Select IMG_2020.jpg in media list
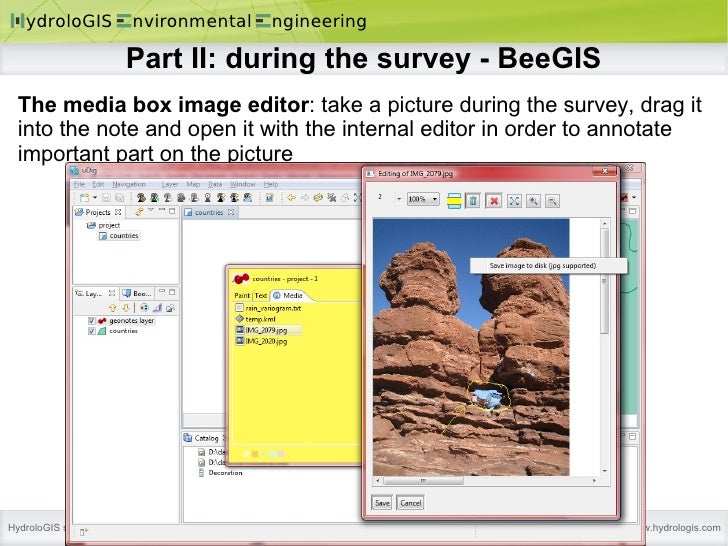Screen dimensions: 728x546 [x=261, y=341]
